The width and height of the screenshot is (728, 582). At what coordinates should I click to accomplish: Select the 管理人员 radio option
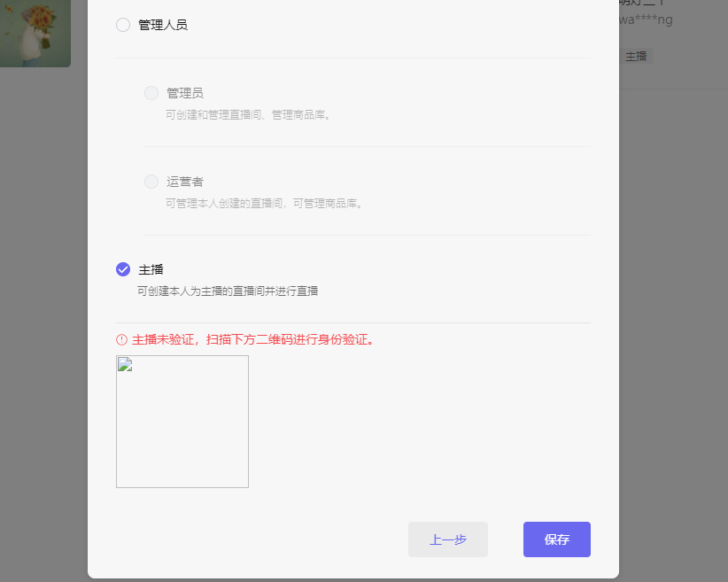123,25
